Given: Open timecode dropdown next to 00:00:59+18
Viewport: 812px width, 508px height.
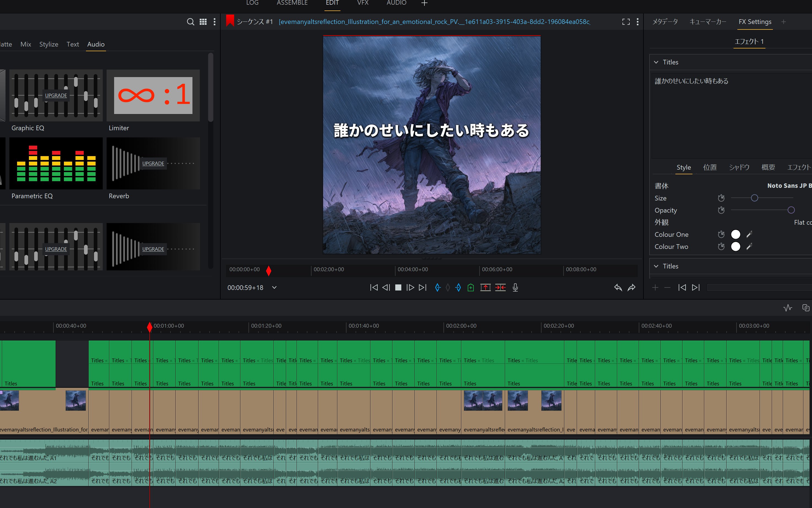Looking at the screenshot, I should [x=274, y=288].
